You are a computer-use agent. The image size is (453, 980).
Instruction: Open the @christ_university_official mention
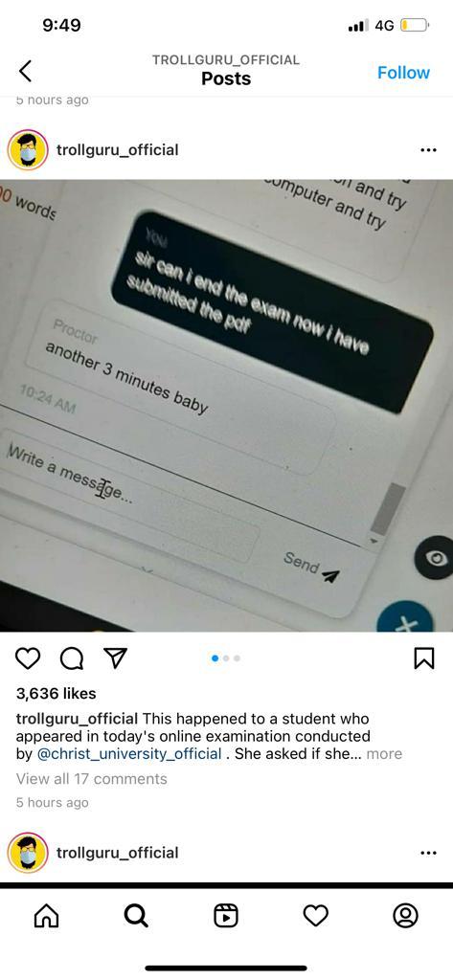(x=129, y=754)
